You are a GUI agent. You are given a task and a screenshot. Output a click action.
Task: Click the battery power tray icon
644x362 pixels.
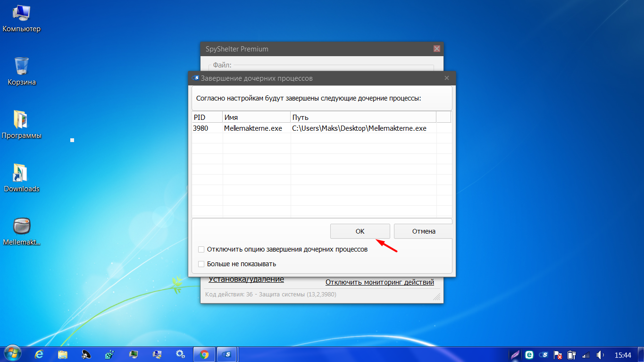point(572,354)
